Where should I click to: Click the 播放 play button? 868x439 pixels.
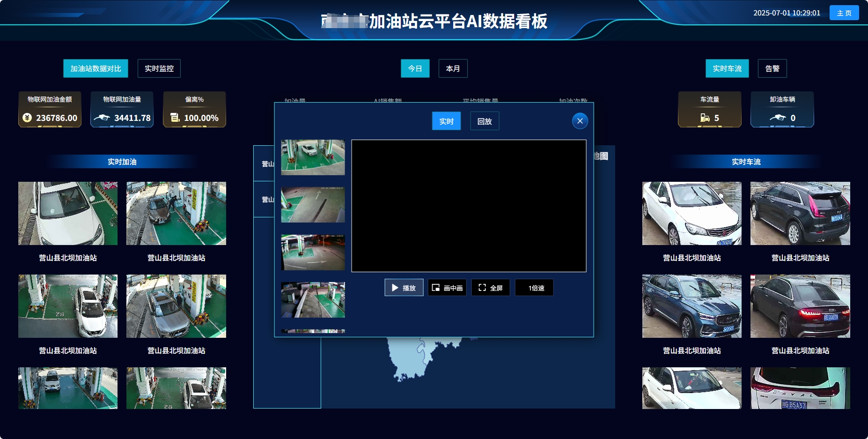404,288
